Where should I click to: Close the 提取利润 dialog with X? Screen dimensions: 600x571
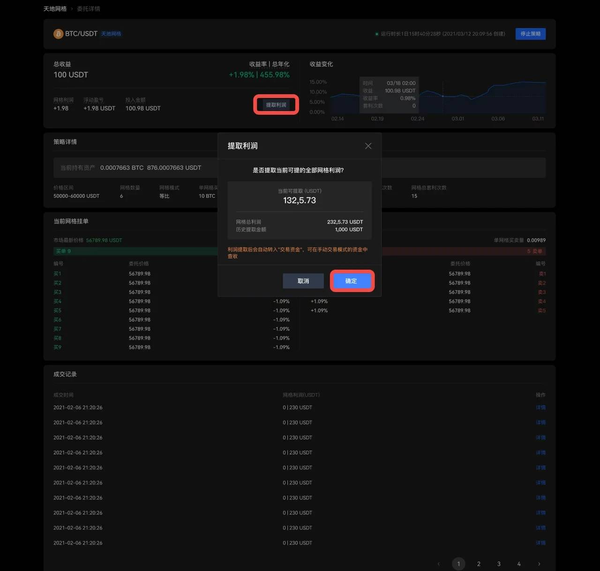368,146
